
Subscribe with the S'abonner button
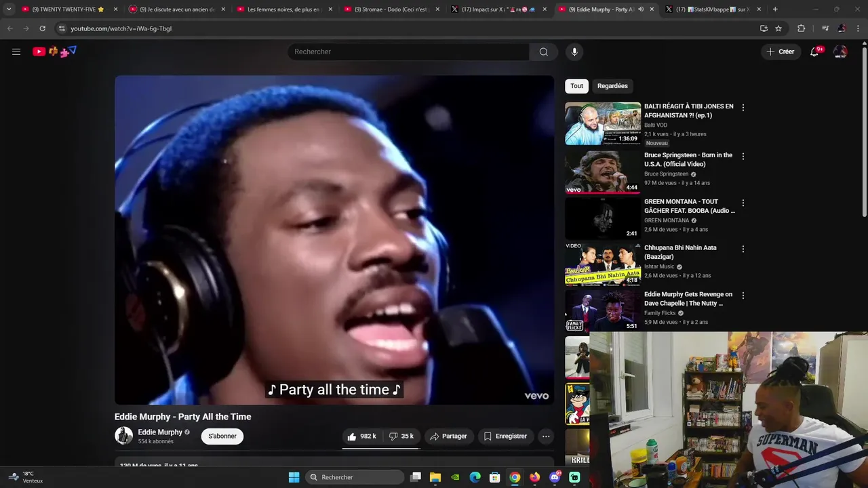point(222,436)
